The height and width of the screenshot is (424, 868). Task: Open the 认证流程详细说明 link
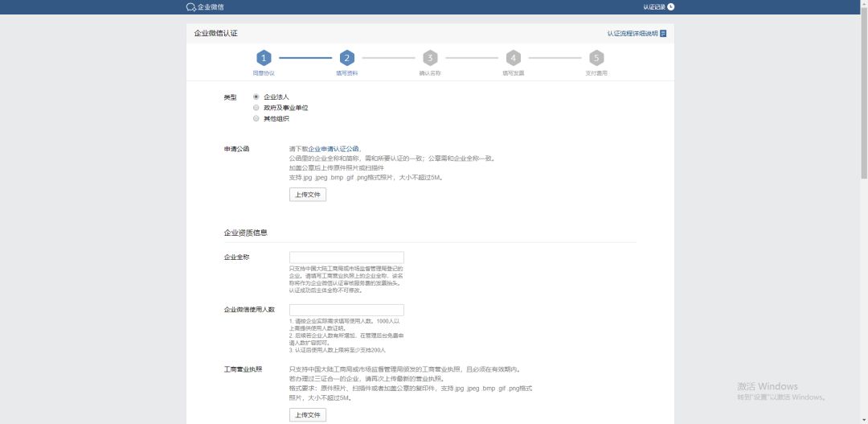633,33
